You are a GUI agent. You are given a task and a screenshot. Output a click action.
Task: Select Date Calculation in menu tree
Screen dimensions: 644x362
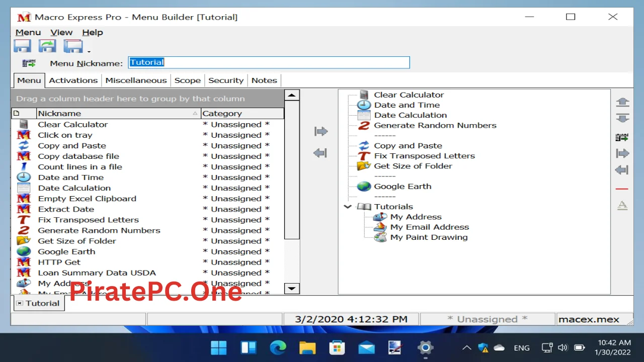[x=410, y=115]
